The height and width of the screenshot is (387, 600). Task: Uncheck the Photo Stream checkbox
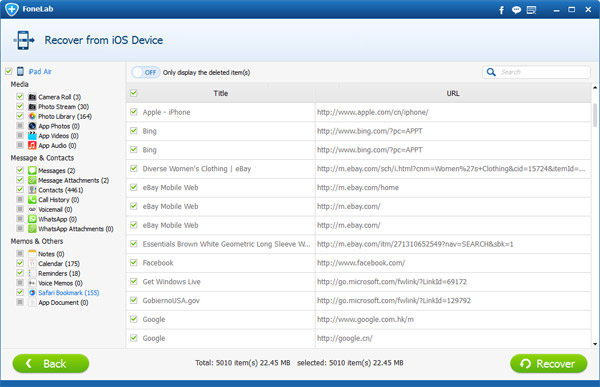coord(20,106)
